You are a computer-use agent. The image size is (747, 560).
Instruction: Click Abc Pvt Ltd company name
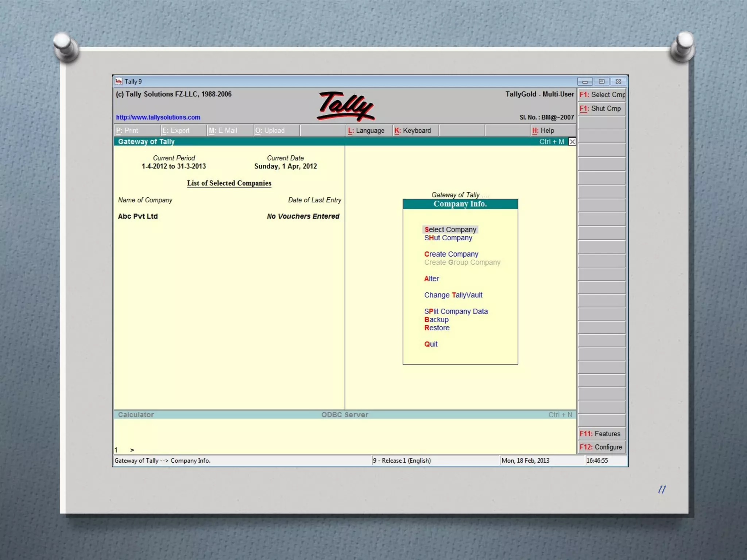tap(138, 216)
